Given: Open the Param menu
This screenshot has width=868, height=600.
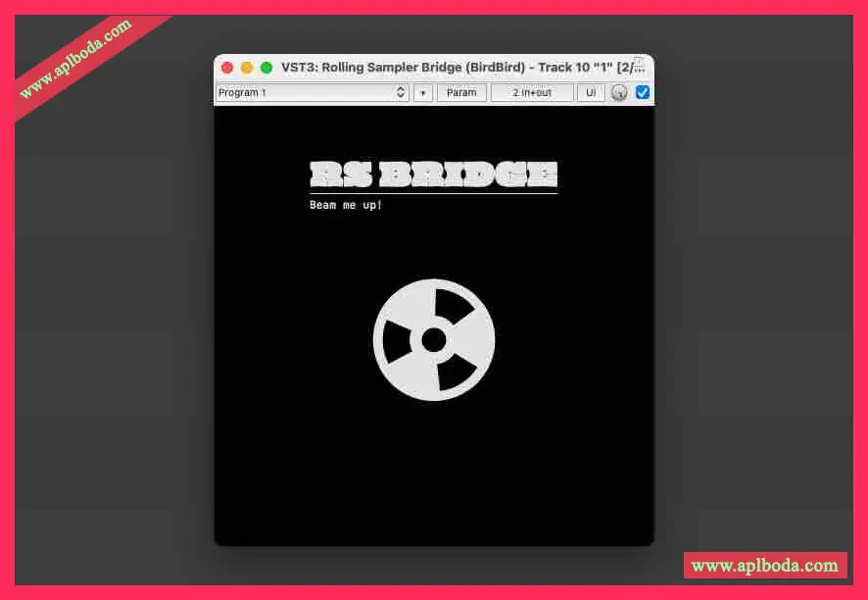Looking at the screenshot, I should [x=461, y=93].
